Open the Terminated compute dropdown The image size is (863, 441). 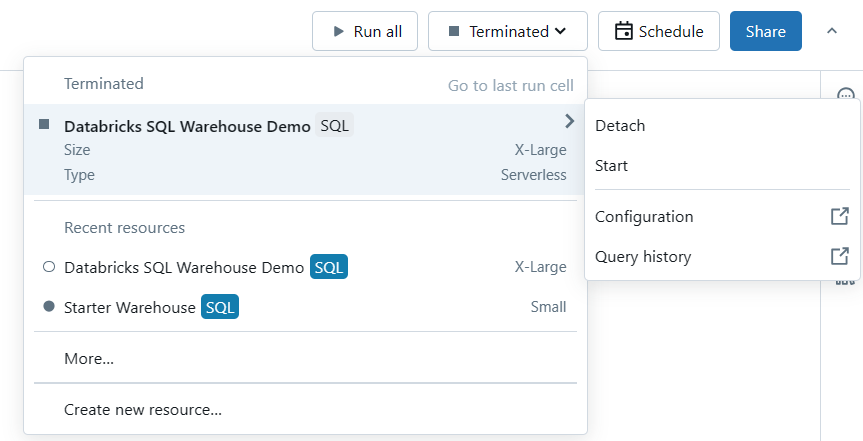coord(507,31)
